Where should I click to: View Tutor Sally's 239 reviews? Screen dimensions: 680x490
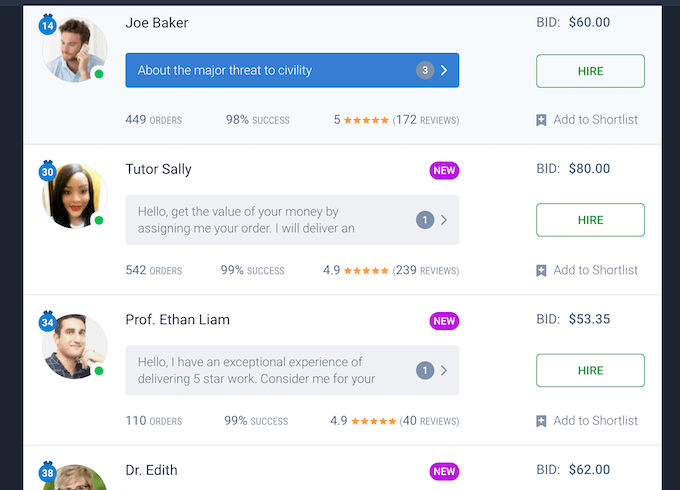coord(425,270)
